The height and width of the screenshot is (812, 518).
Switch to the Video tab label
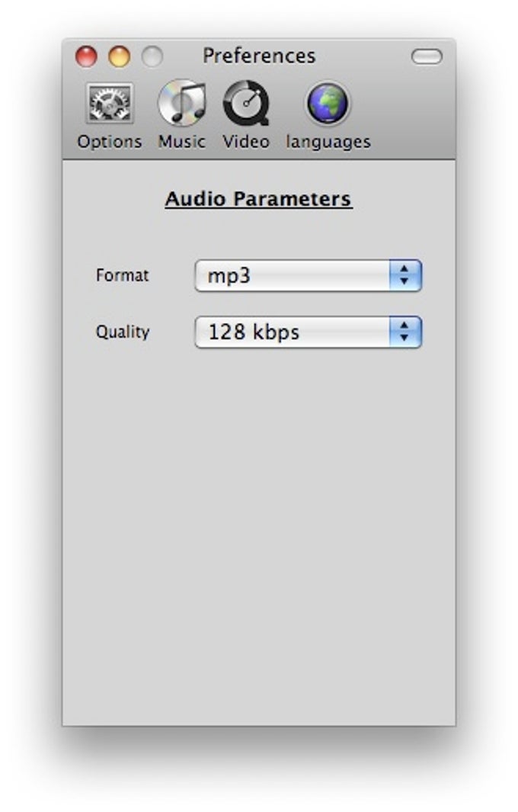coord(246,141)
